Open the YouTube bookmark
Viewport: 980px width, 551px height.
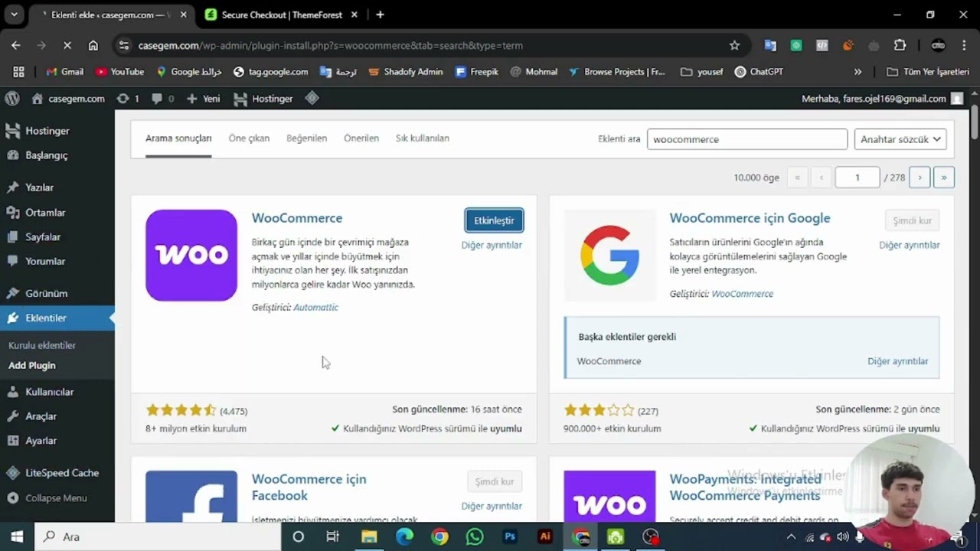tap(120, 72)
